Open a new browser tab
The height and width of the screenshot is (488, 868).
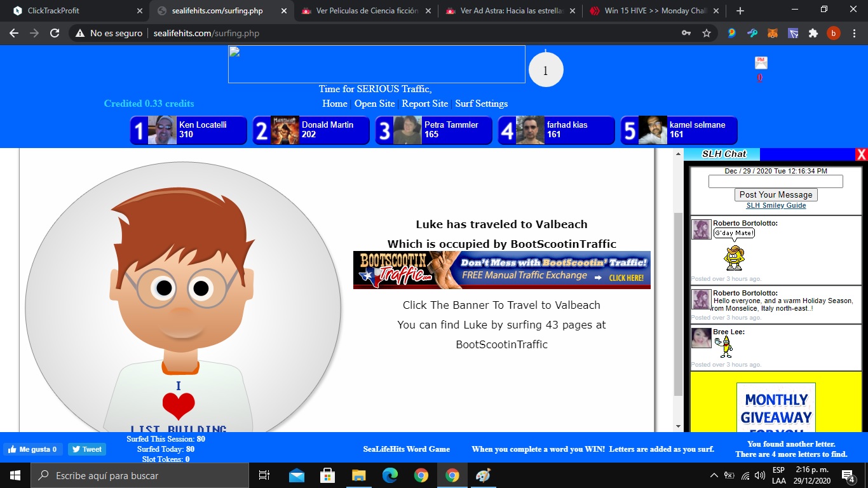pyautogui.click(x=740, y=11)
